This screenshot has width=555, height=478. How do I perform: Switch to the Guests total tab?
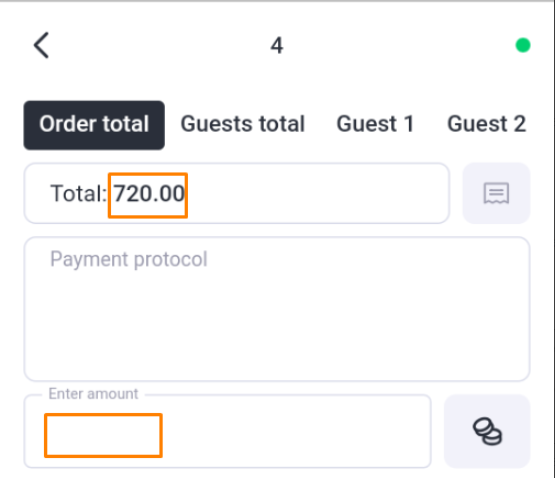[243, 124]
